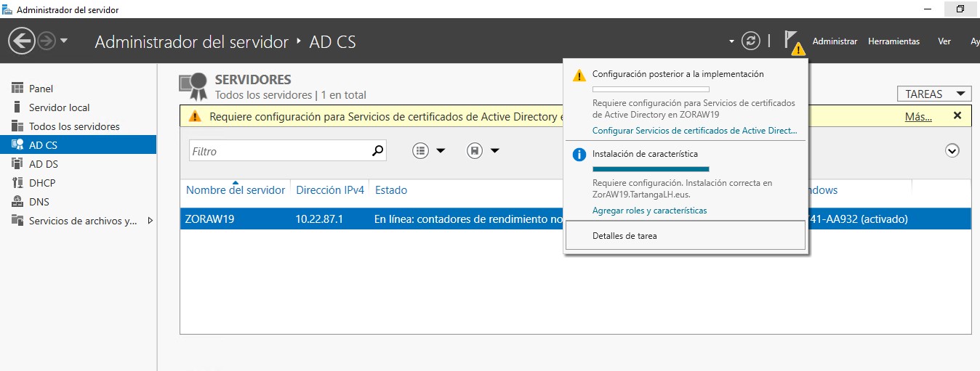The width and height of the screenshot is (980, 371).
Task: Click the Detalles de tarea button
Action: (x=686, y=235)
